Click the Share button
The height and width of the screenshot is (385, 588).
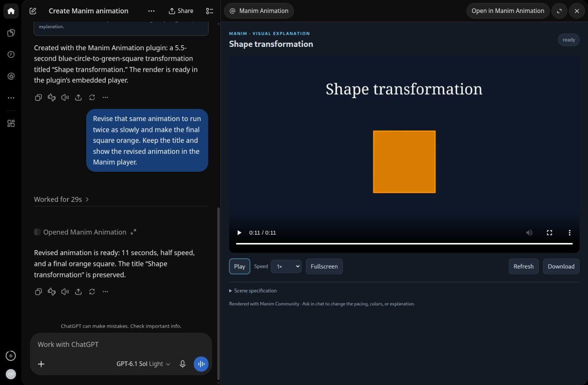coord(181,11)
